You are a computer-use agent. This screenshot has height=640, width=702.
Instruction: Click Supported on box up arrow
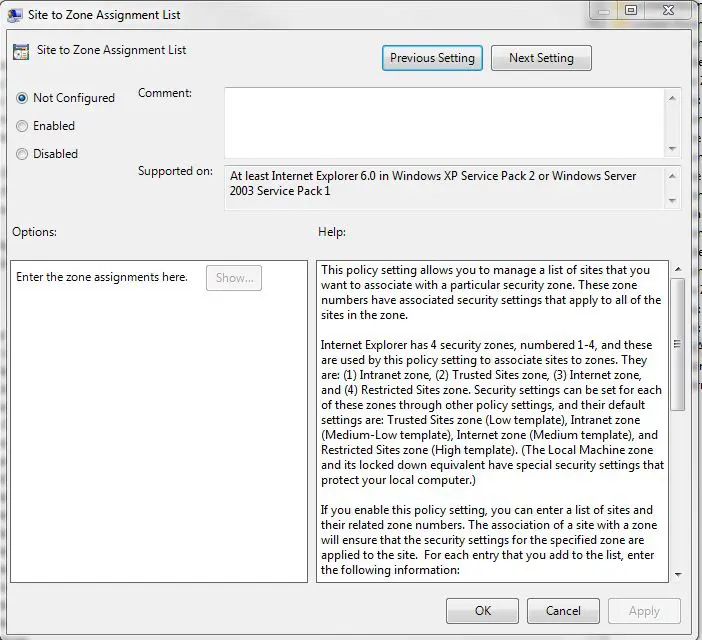[672, 176]
